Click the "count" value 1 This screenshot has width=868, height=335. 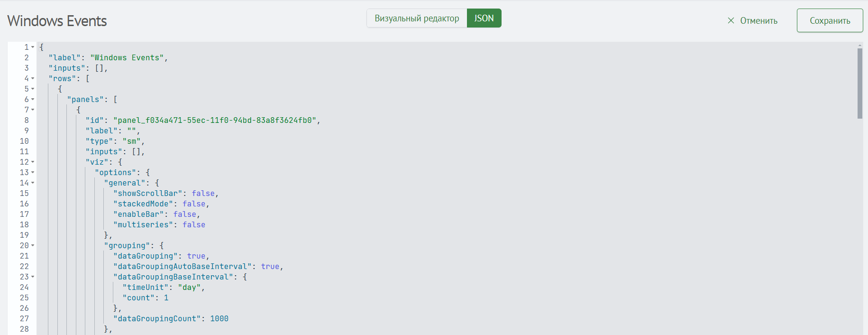(166, 298)
